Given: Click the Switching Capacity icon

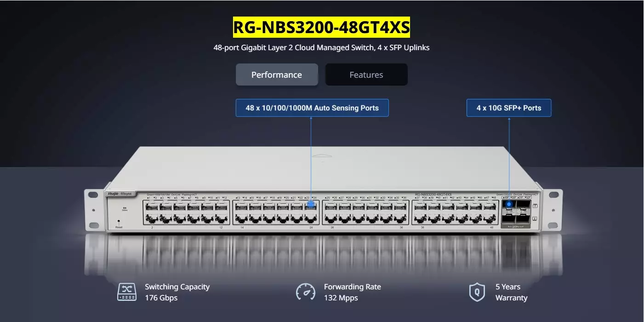Looking at the screenshot, I should click(127, 292).
